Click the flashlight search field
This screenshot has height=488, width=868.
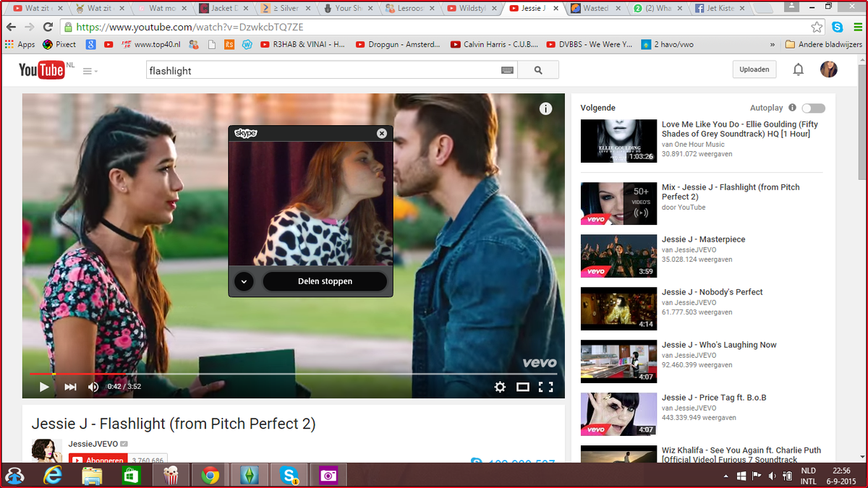(323, 70)
